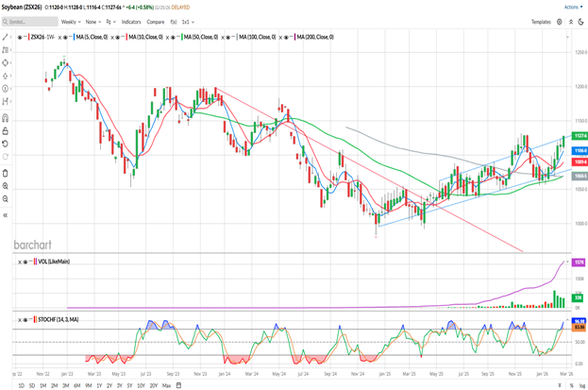Image resolution: width=588 pixels, height=390 pixels.
Task: Open the Indicators menu
Action: (131, 22)
